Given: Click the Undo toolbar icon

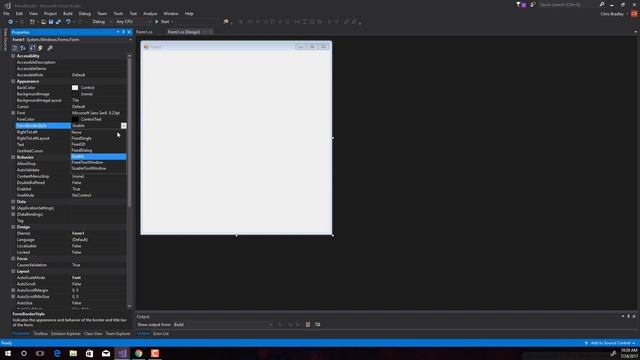Looking at the screenshot, I should point(68,22).
